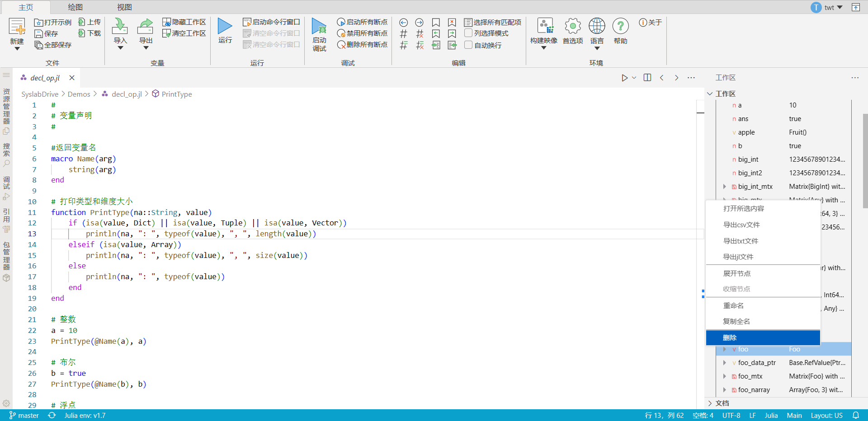Delete all breakpoints 删除所有断点
Image resolution: width=868 pixels, height=421 pixels.
tap(362, 44)
